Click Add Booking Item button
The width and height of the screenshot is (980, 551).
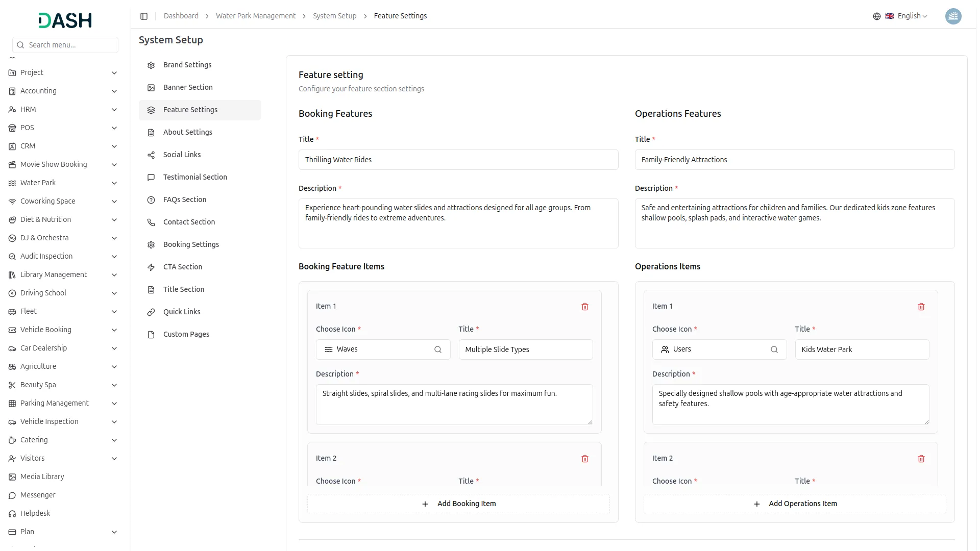(x=458, y=504)
